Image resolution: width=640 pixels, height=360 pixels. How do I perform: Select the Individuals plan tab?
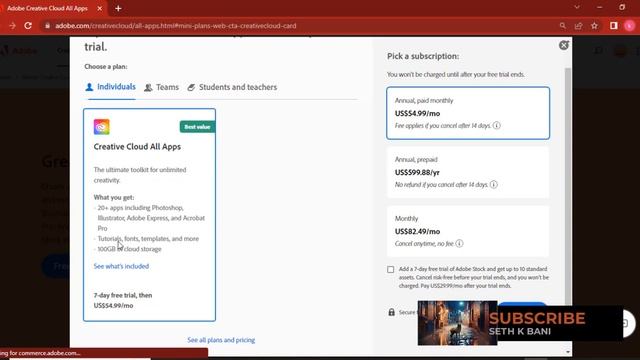tap(110, 87)
